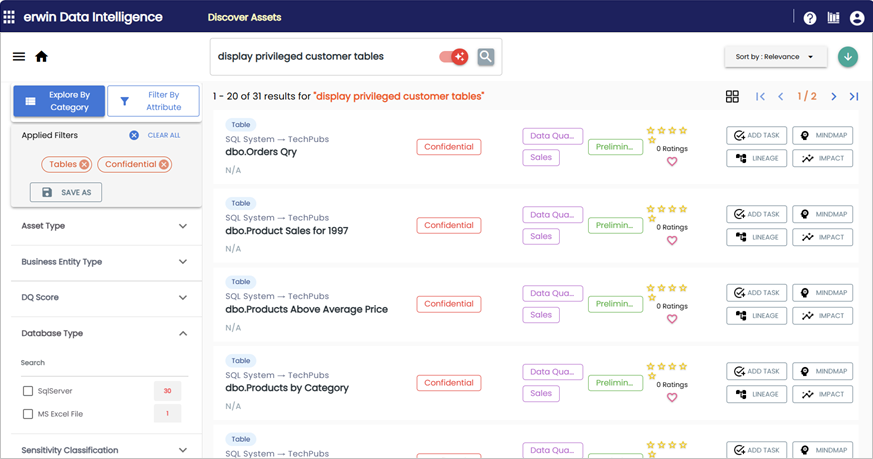Open the hamburger navigation menu
The image size is (873, 459).
[x=19, y=57]
